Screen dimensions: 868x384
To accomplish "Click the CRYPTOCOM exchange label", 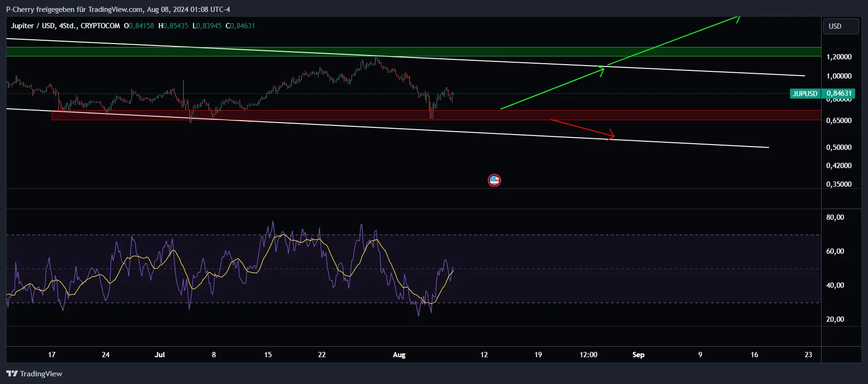I will click(100, 26).
